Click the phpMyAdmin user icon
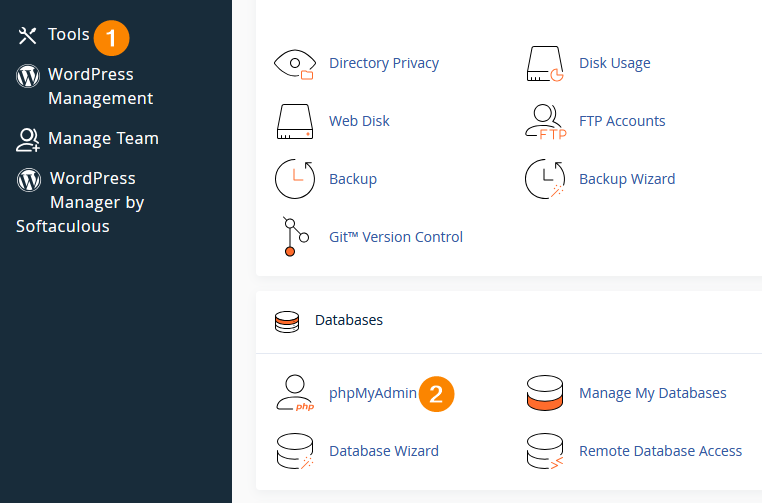 [295, 393]
